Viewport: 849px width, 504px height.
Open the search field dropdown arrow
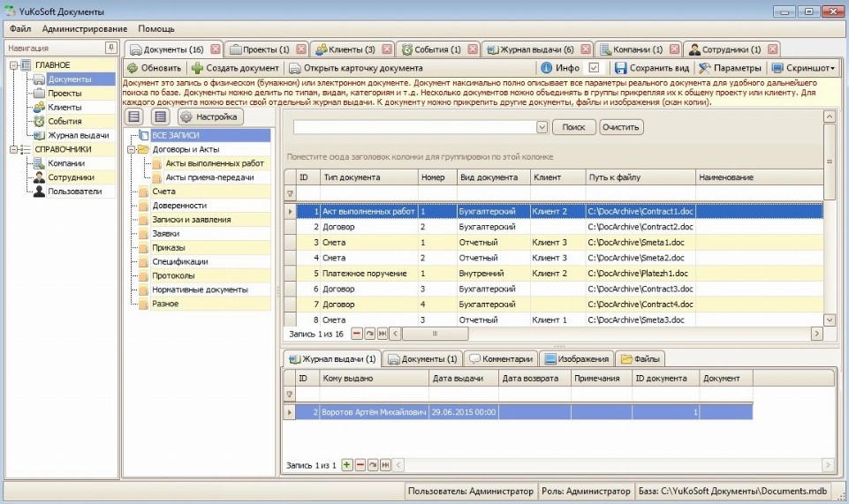coord(542,128)
